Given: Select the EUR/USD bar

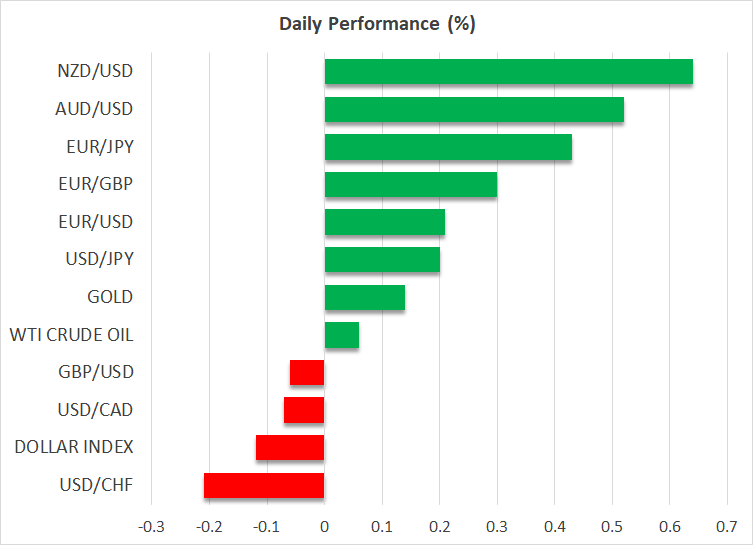Looking at the screenshot, I should [x=384, y=222].
